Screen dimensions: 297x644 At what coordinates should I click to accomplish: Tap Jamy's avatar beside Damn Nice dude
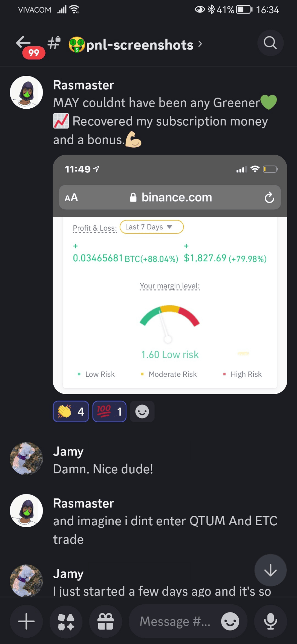pyautogui.click(x=26, y=459)
